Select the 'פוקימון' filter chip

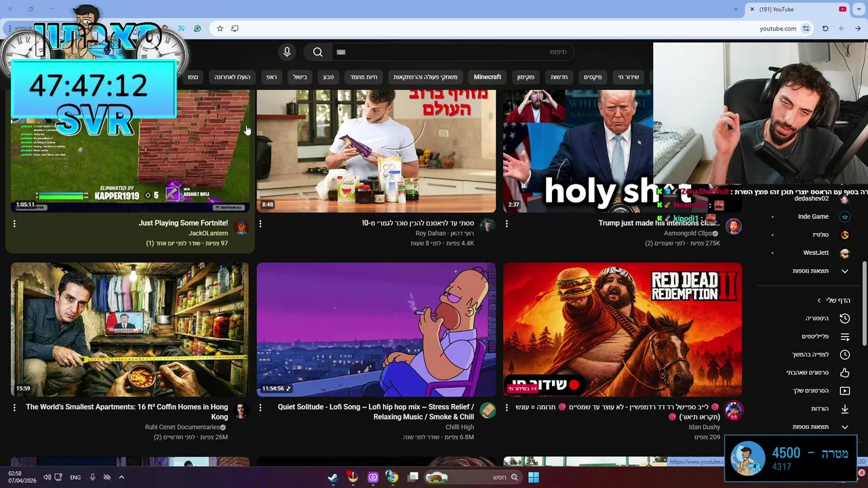coord(526,77)
